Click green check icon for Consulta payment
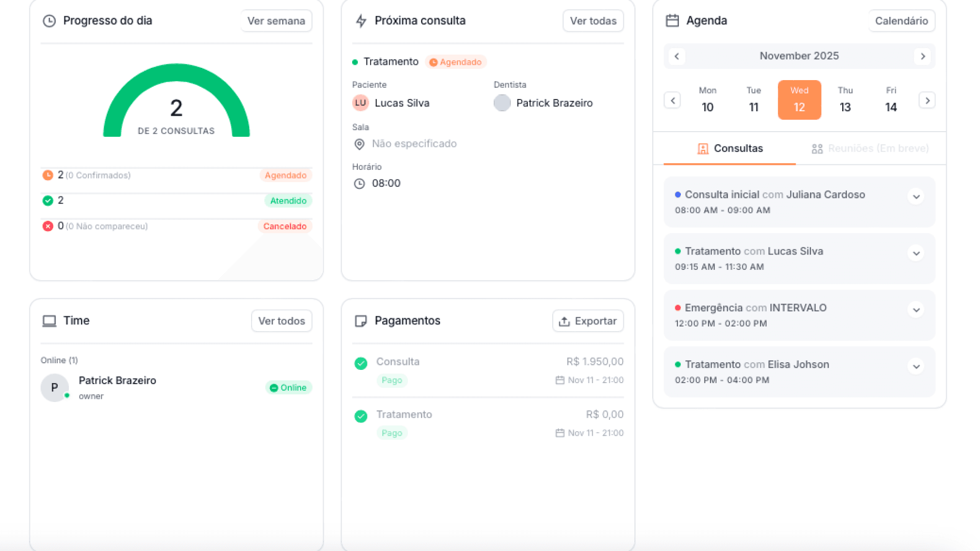 pos(361,364)
